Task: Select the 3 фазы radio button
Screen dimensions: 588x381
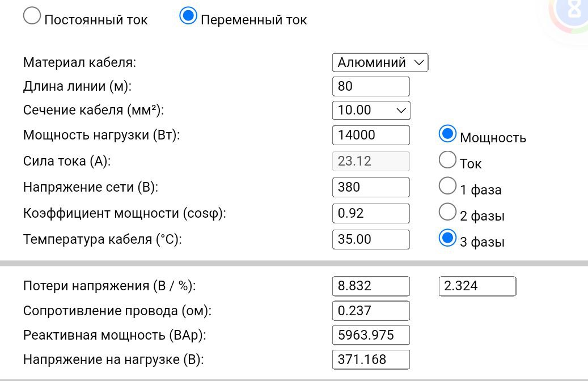Action: (x=447, y=238)
